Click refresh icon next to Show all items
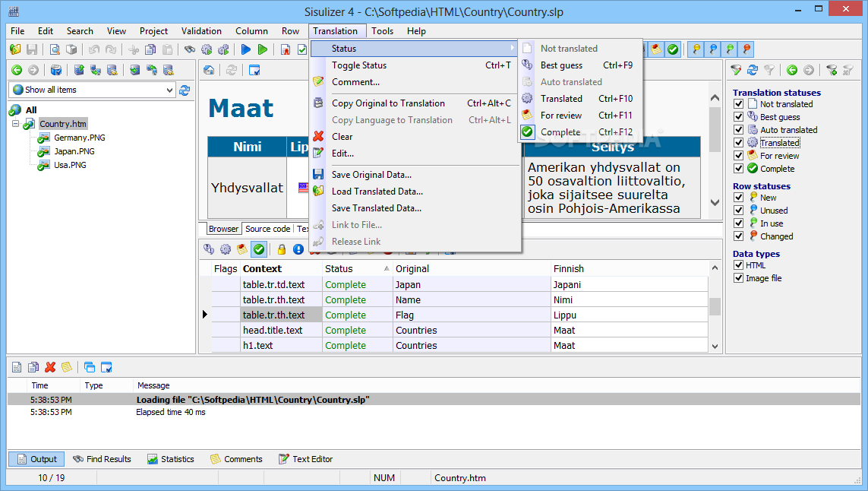Image resolution: width=868 pixels, height=491 pixels. click(x=185, y=90)
